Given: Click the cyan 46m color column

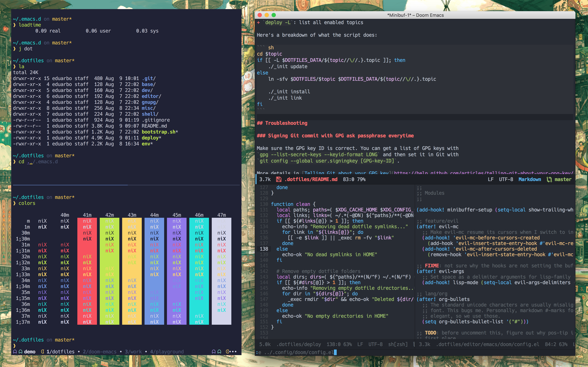Looking at the screenshot, I should [199, 271].
